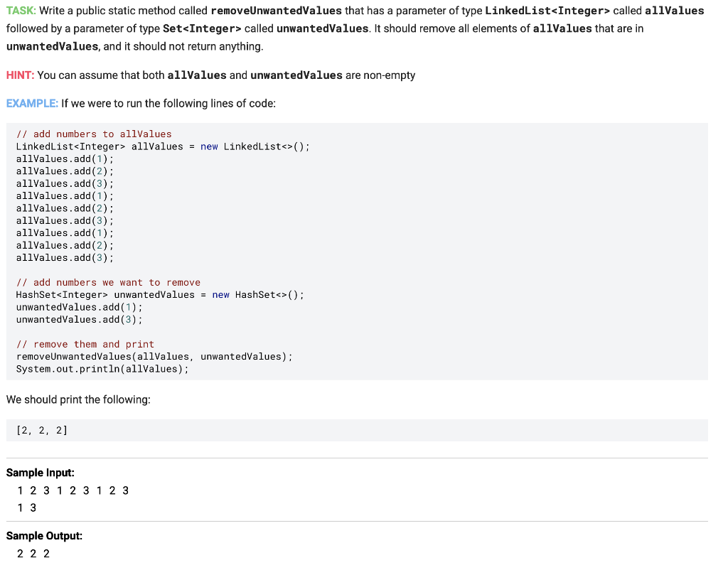Click the comment add numbers we want to remove
This screenshot has height=565, width=728.
tap(108, 282)
